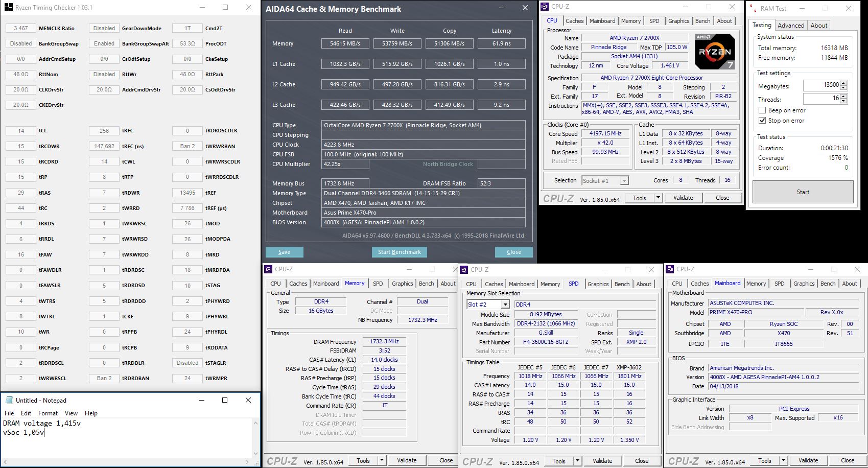Click the Start button in RAM Test

[x=803, y=192]
